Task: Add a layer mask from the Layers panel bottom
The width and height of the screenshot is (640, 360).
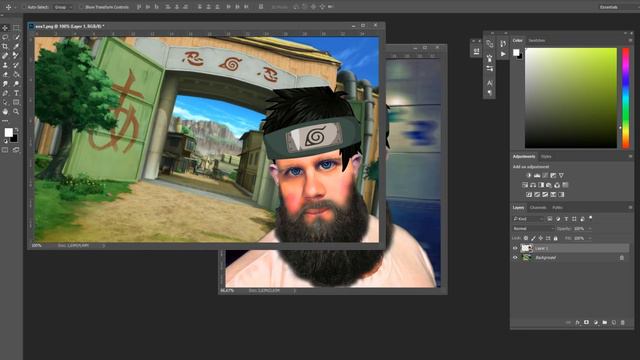Action: (586, 322)
